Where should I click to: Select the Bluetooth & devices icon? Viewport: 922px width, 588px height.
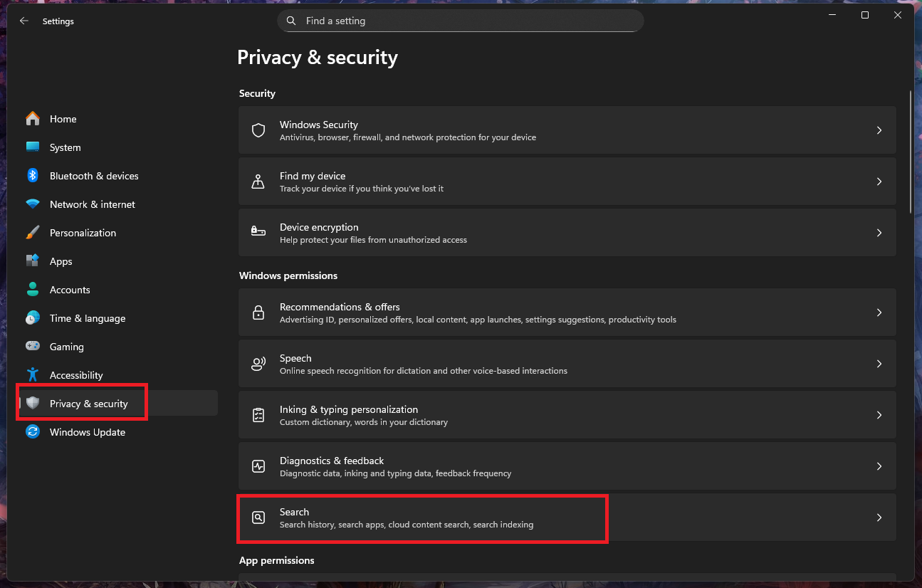[x=33, y=176]
